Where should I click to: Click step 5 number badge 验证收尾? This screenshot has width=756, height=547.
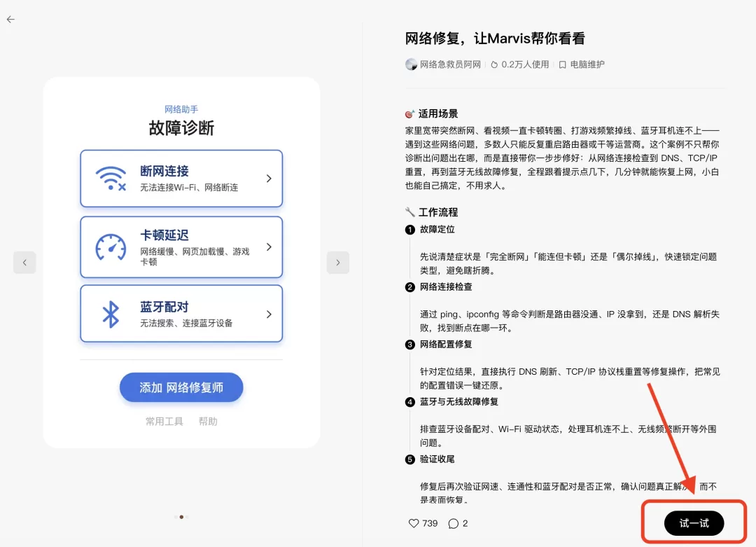409,459
